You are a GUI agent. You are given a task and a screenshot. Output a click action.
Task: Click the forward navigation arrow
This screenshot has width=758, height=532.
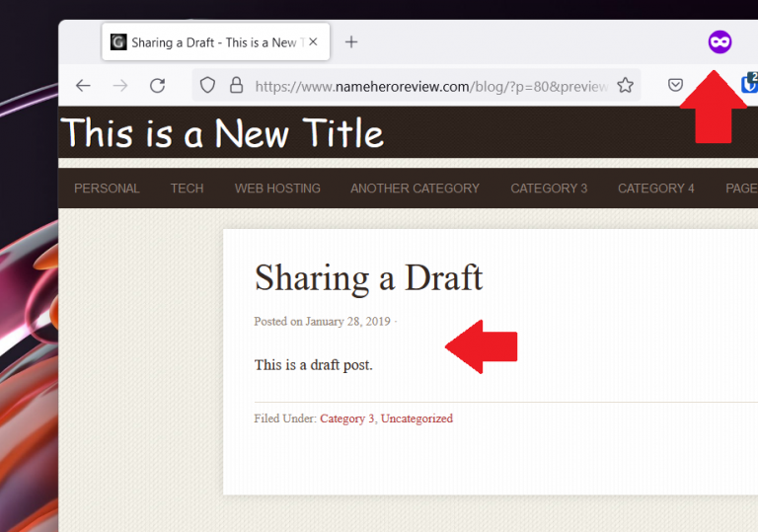pos(120,86)
